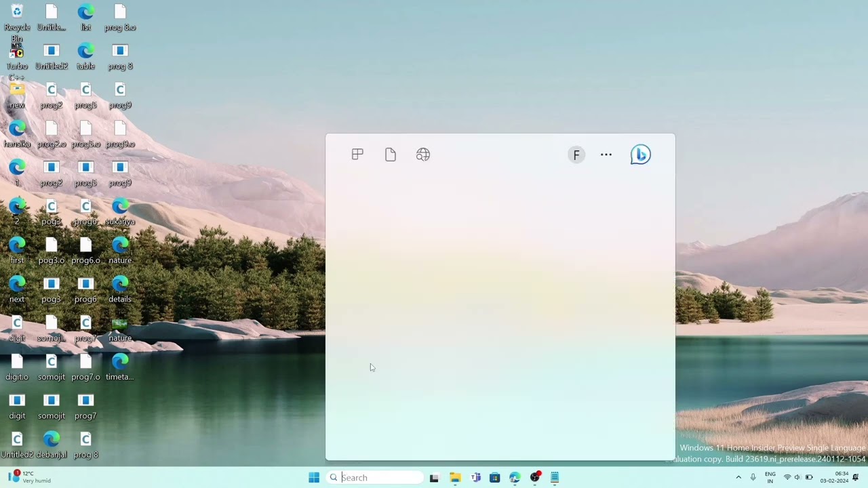Launch File Explorer from the taskbar
Viewport: 868px width, 488px height.
(455, 478)
